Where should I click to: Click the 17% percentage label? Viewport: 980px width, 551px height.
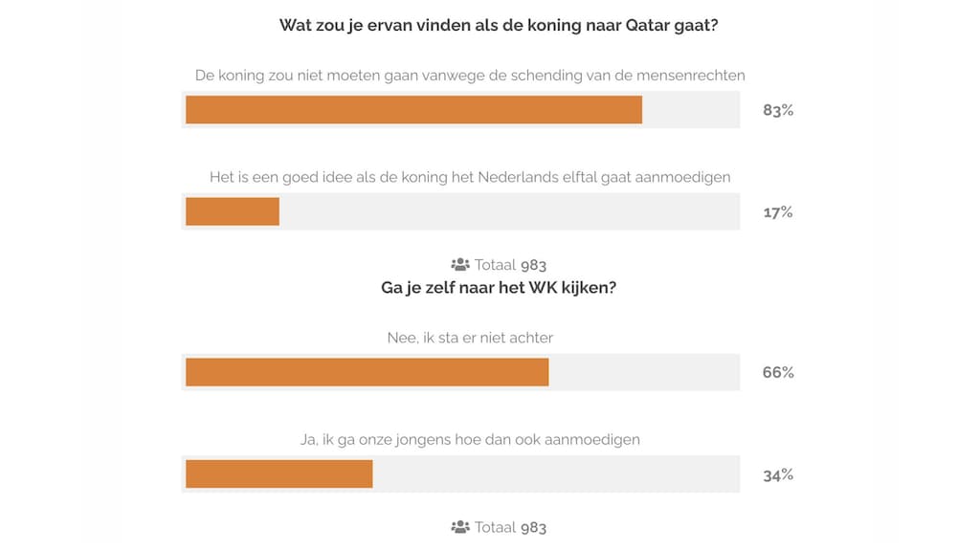778,212
